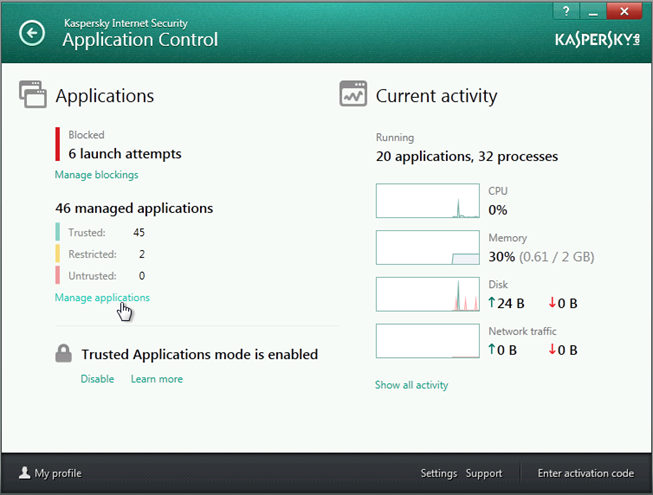
Task: Click the Kaspersky logo in the header
Action: coord(597,40)
